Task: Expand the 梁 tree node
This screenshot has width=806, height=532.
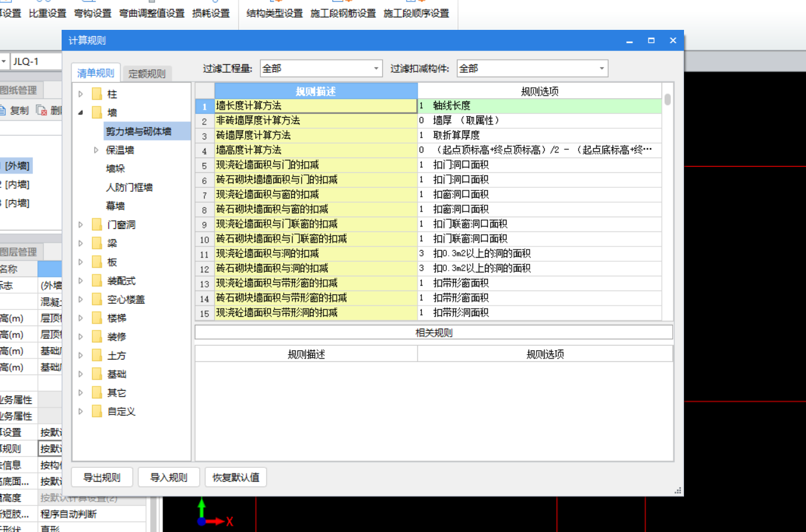Action: (80, 243)
